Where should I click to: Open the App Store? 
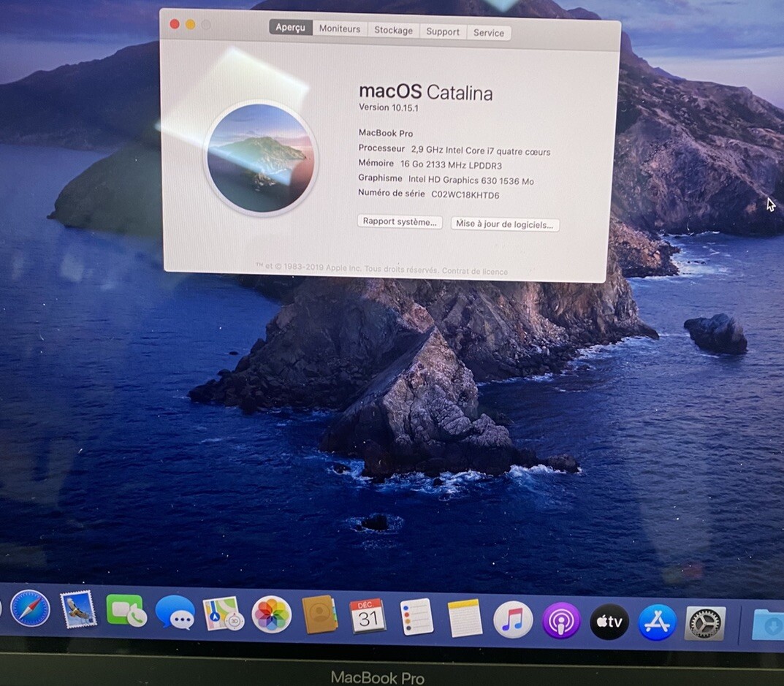(x=658, y=622)
